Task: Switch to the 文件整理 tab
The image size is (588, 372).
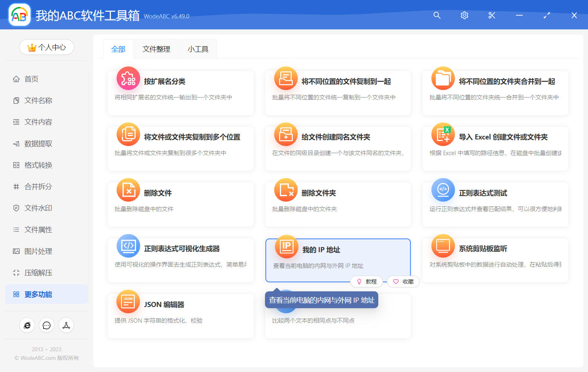Action: (156, 49)
